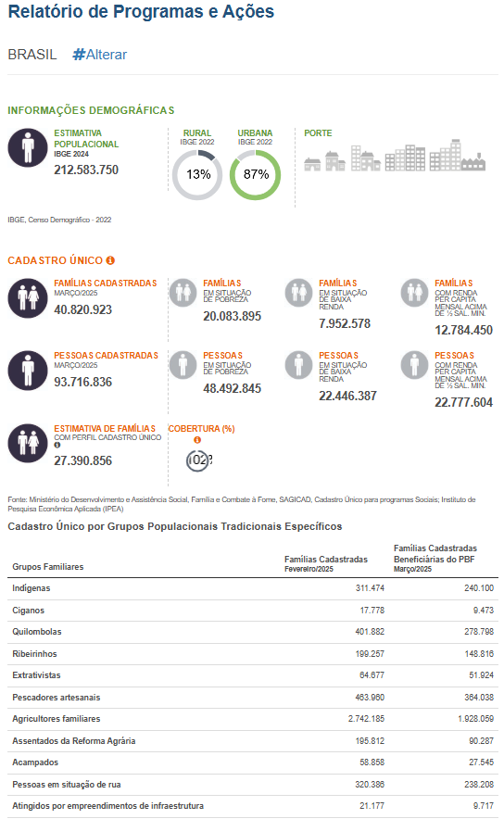The width and height of the screenshot is (504, 819).
Task: Click the Cobertura percentage gauge circle
Action: (197, 460)
